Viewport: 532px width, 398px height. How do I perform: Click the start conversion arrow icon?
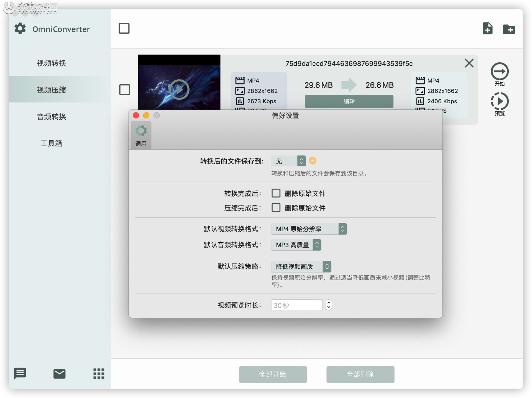tap(499, 71)
